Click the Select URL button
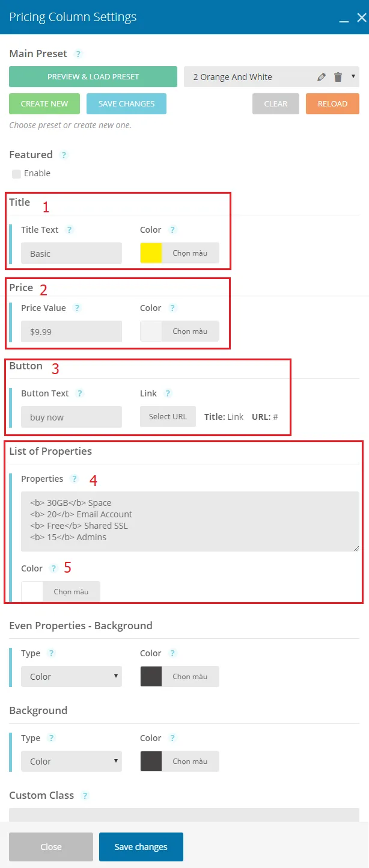The height and width of the screenshot is (868, 369). (x=168, y=416)
